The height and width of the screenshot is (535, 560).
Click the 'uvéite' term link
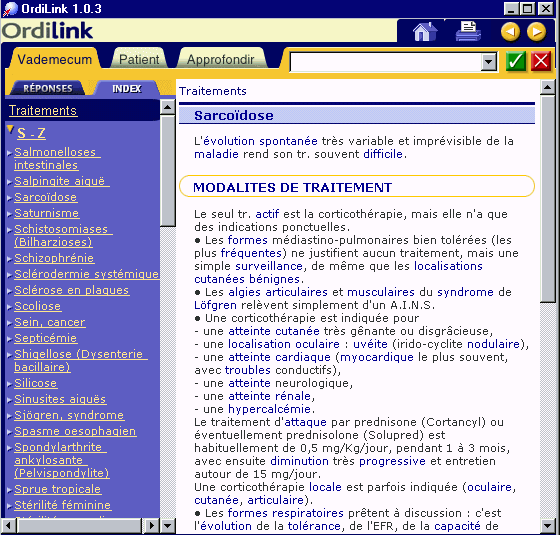(x=370, y=344)
